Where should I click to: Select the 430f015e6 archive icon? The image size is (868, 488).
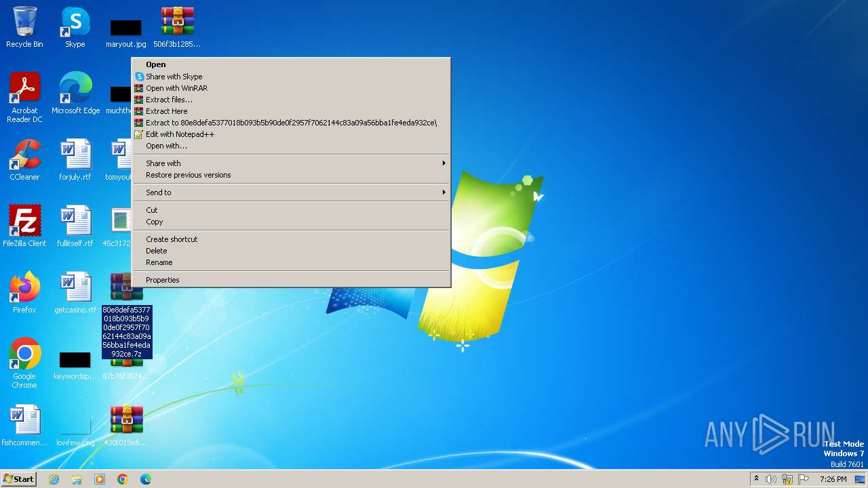(x=126, y=426)
